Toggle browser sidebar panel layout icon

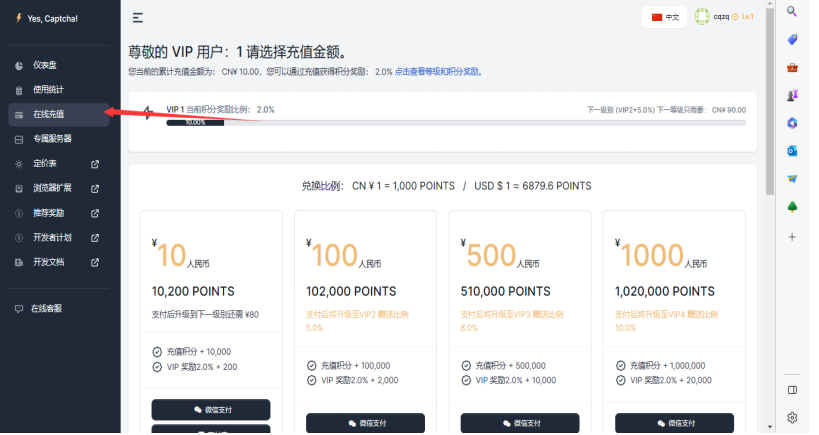[x=792, y=390]
